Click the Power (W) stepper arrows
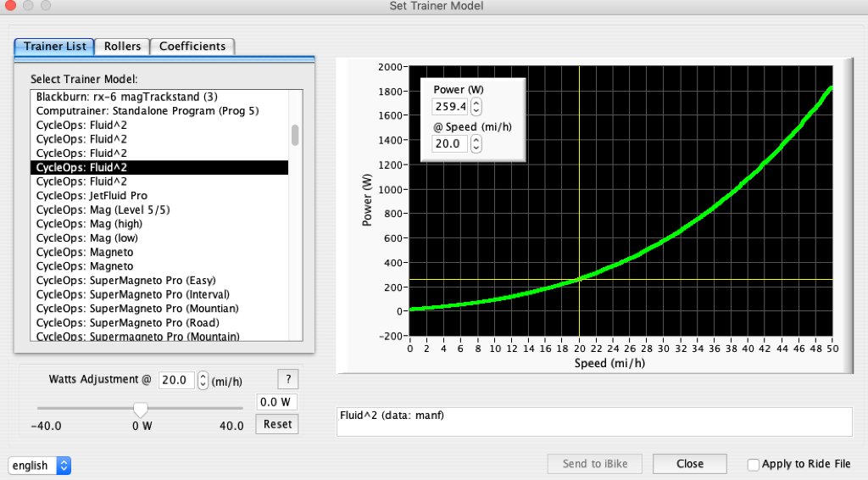This screenshot has height=480, width=868. pyautogui.click(x=476, y=107)
